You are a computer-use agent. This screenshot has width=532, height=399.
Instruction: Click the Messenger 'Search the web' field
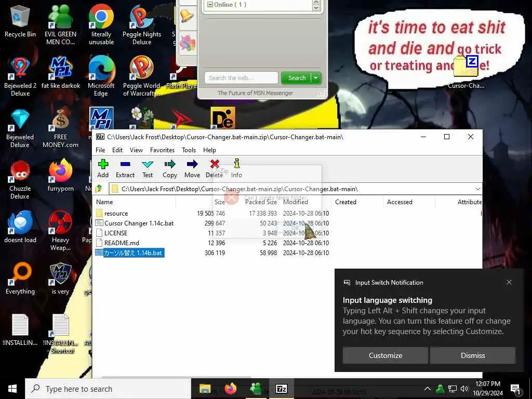tap(241, 78)
